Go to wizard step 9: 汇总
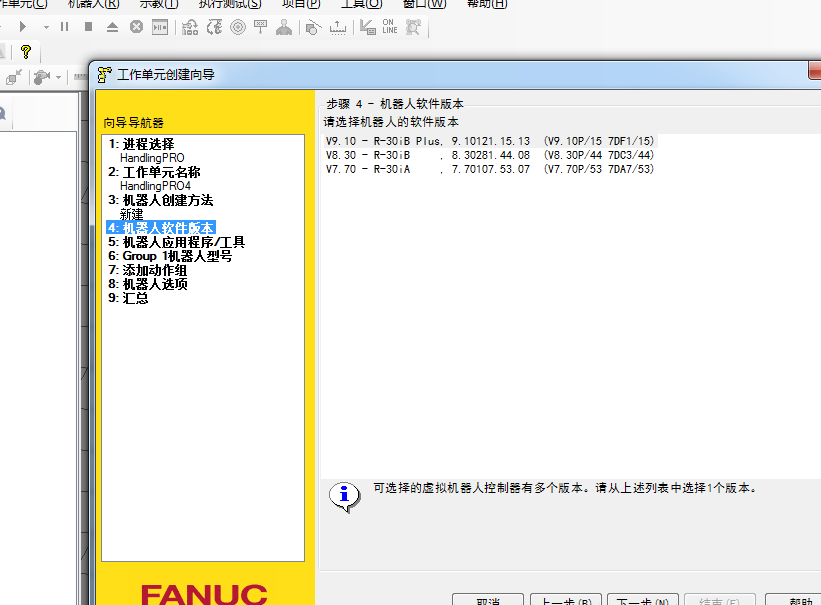This screenshot has width=821, height=605. coord(128,298)
